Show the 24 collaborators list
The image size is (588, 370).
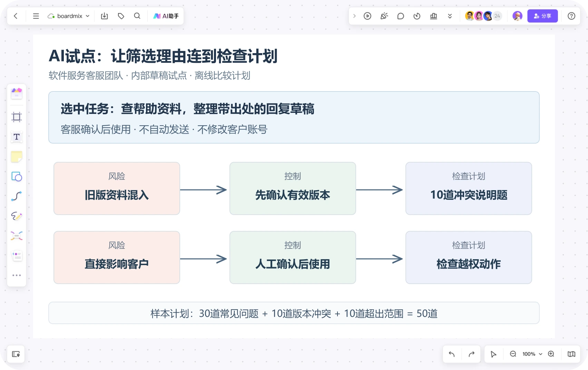497,16
